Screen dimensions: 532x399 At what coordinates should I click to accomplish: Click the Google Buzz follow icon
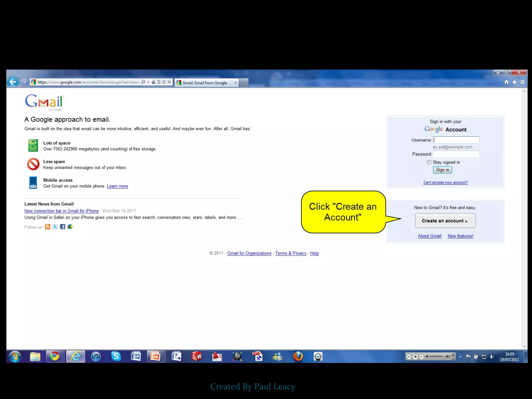70,227
